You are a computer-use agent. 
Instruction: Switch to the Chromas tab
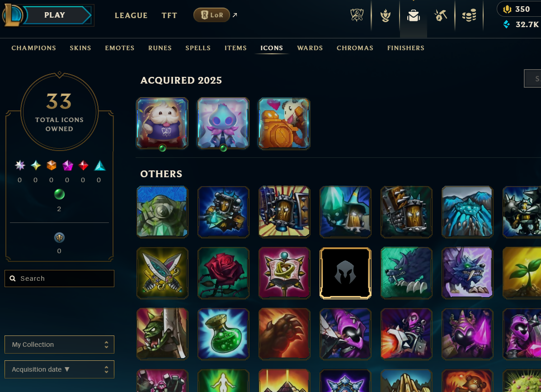click(x=355, y=48)
